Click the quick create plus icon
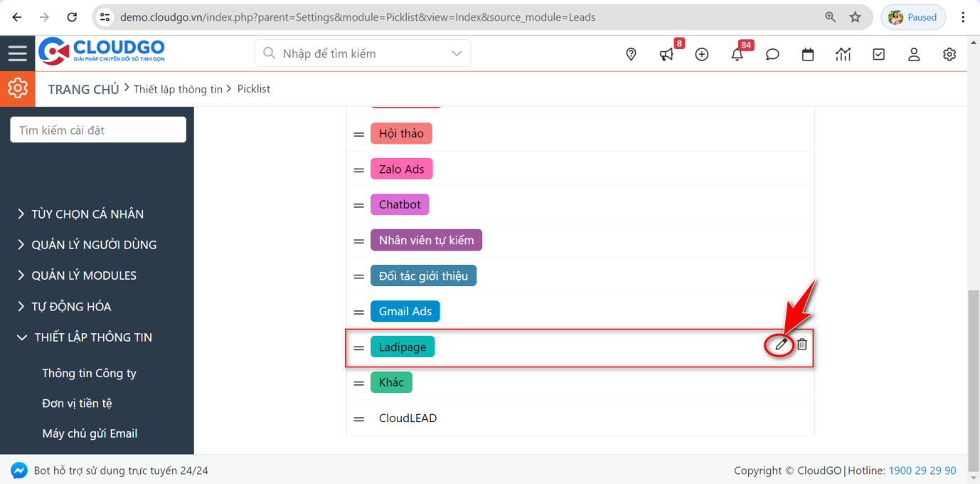The width and height of the screenshot is (980, 484). [x=702, y=55]
